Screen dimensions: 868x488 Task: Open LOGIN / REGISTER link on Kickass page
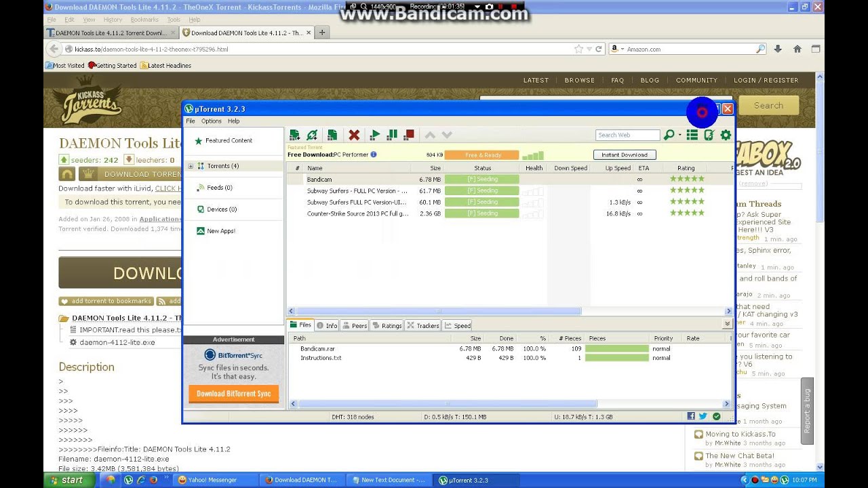766,80
